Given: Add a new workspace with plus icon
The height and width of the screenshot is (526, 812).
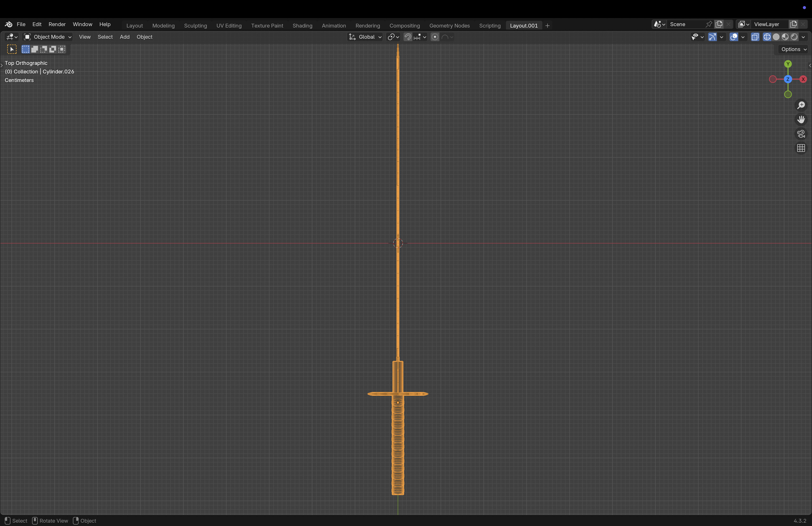Looking at the screenshot, I should 547,26.
